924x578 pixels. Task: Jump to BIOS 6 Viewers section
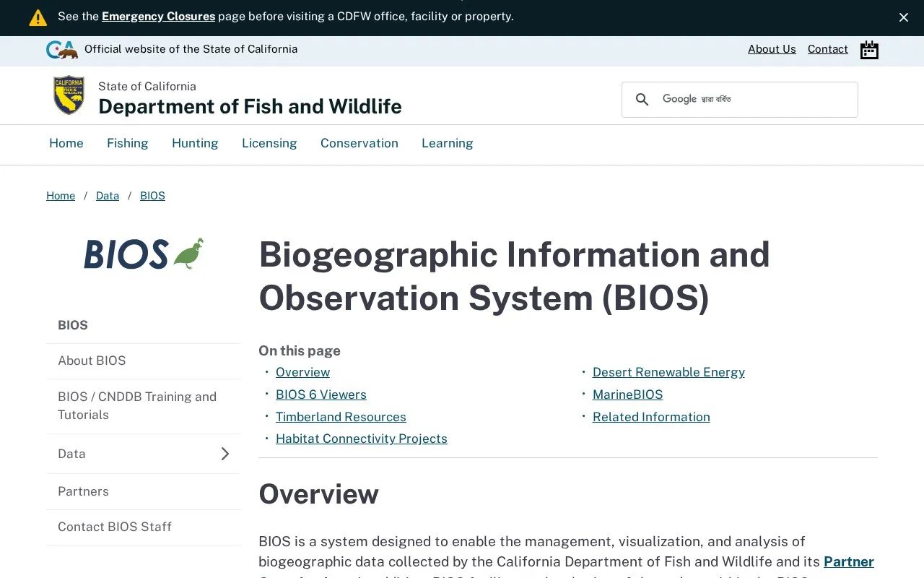coord(321,394)
